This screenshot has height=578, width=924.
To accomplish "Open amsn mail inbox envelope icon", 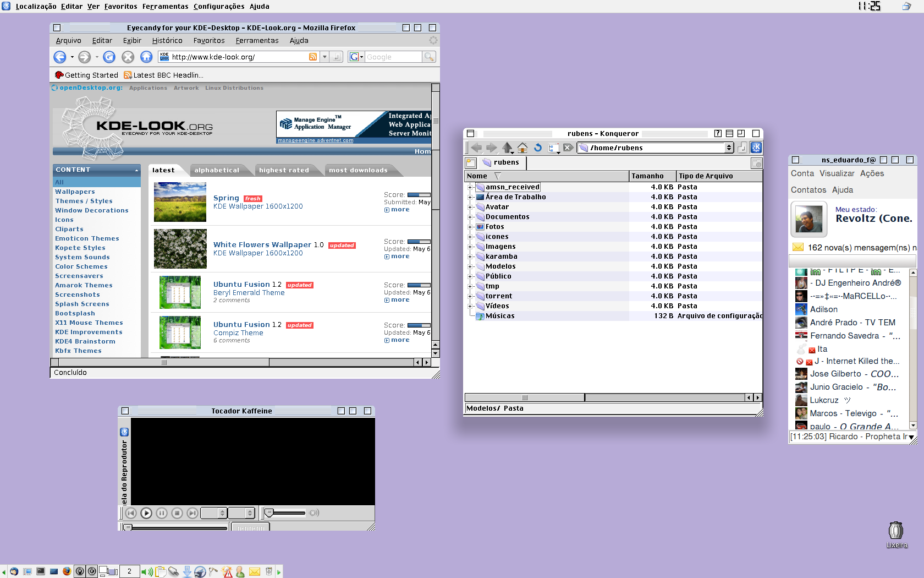I will pos(798,247).
